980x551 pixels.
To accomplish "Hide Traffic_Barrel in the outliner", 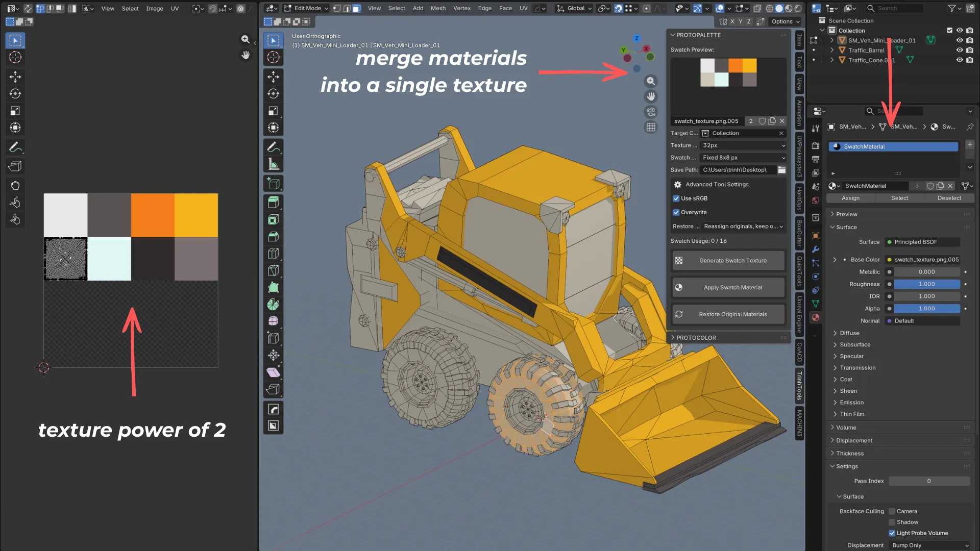I will tap(959, 50).
